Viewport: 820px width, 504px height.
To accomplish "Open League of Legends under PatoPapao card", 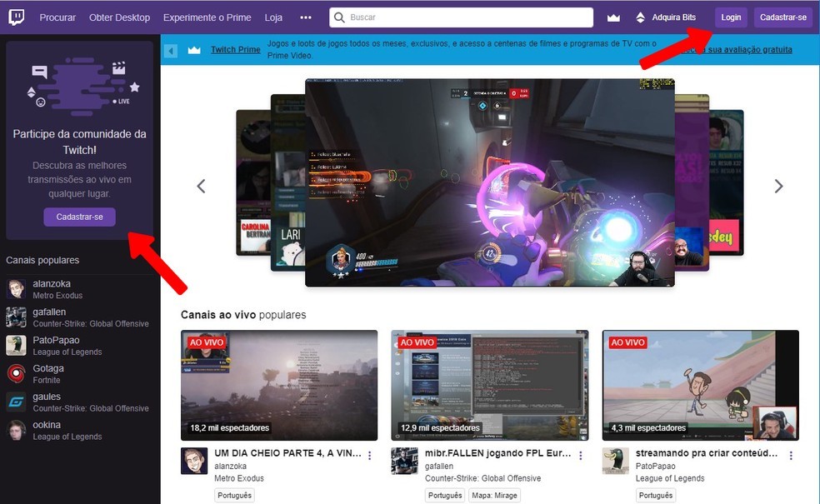I will point(670,478).
